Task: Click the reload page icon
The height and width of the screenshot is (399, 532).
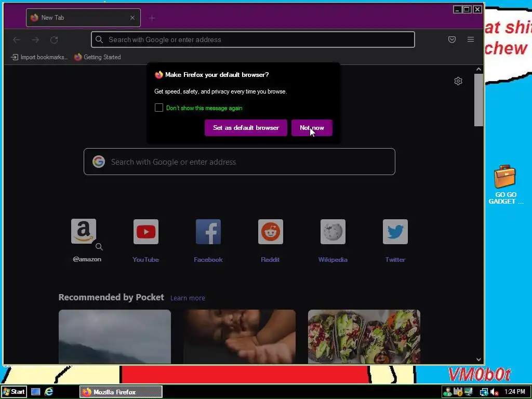Action: pos(54,39)
